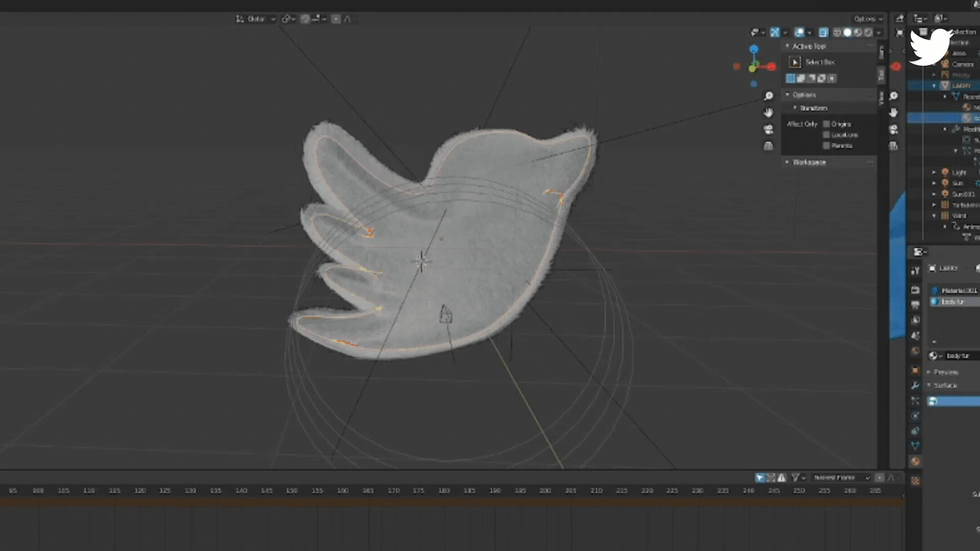Image resolution: width=980 pixels, height=551 pixels.
Task: Collapse the Wind item in outliner
Action: [x=934, y=216]
